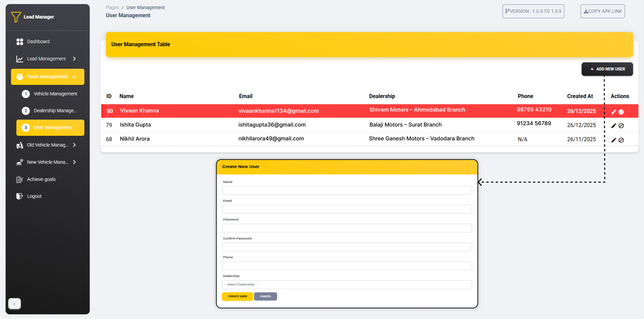Screen dimensions: 644x319
Task: Click the ADD NEW USER button
Action: point(607,69)
